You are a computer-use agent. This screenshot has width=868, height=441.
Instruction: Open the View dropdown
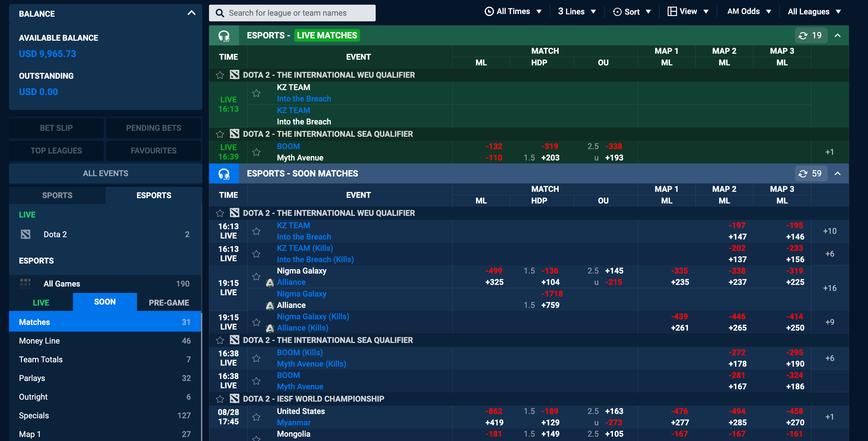point(688,11)
